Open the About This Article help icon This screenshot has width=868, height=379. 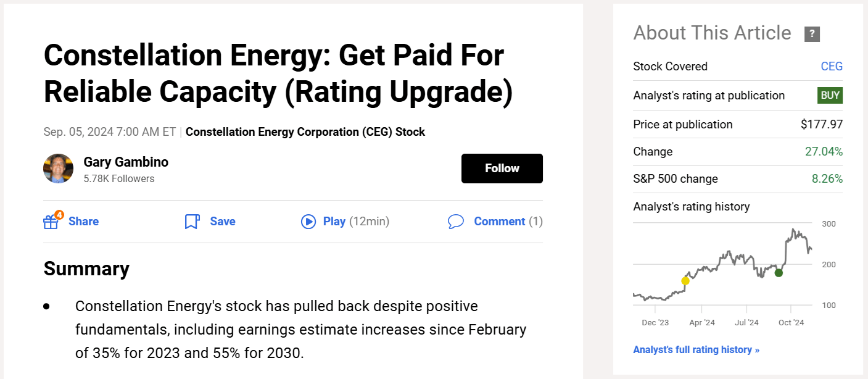pyautogui.click(x=812, y=34)
